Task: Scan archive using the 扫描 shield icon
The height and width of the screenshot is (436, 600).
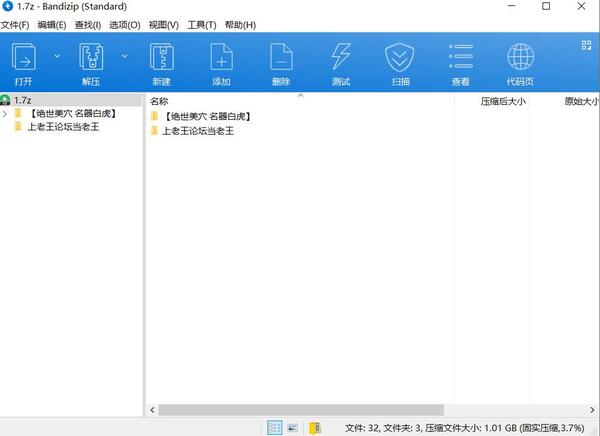Action: [399, 57]
